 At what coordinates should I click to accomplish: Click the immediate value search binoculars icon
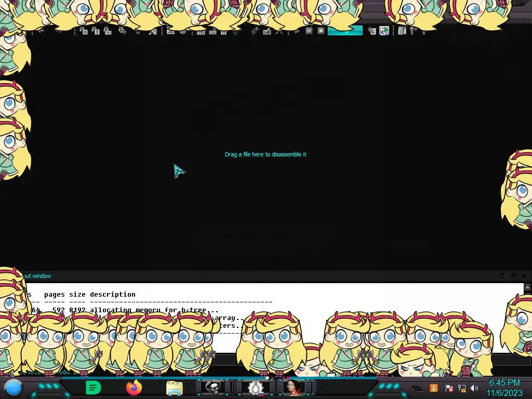[x=84, y=31]
